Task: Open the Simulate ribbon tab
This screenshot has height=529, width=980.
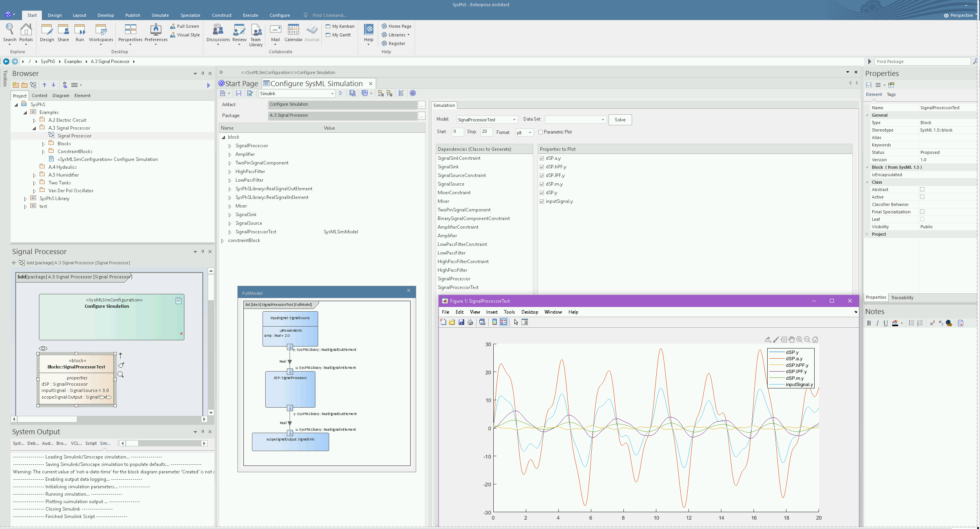Action: (x=160, y=15)
